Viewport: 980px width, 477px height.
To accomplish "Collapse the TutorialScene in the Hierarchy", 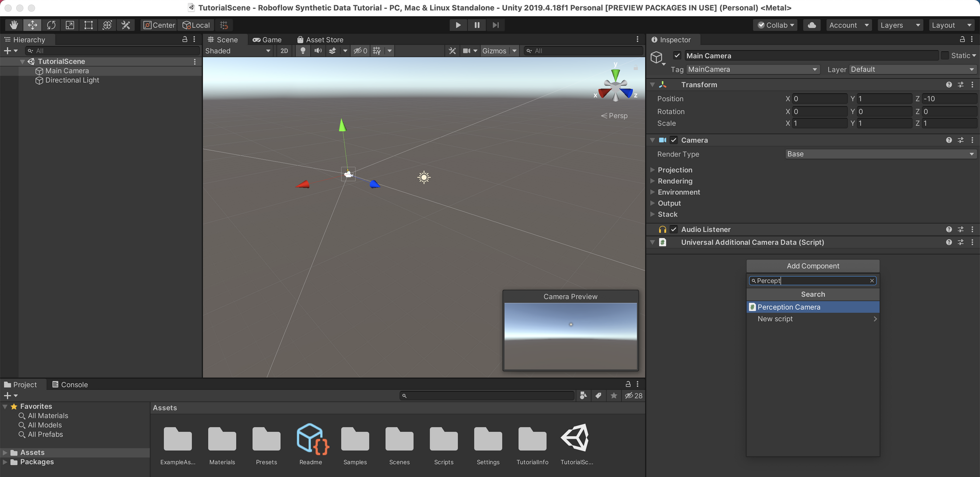I will click(22, 61).
